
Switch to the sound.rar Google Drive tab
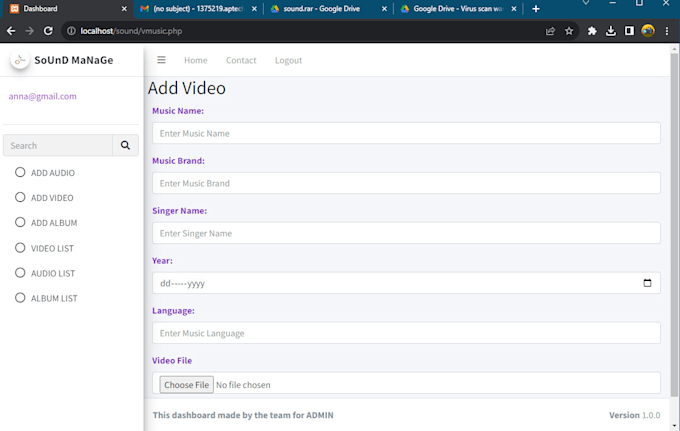[x=320, y=9]
